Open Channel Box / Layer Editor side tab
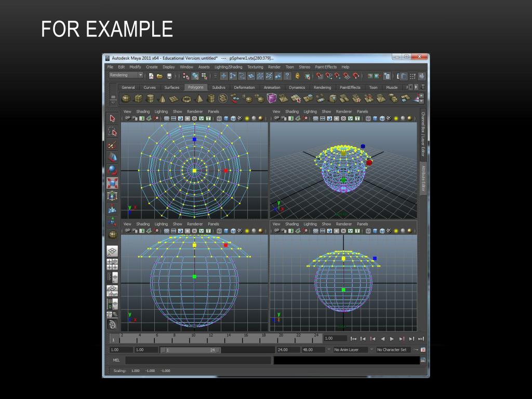The height and width of the screenshot is (399, 532). 423,134
